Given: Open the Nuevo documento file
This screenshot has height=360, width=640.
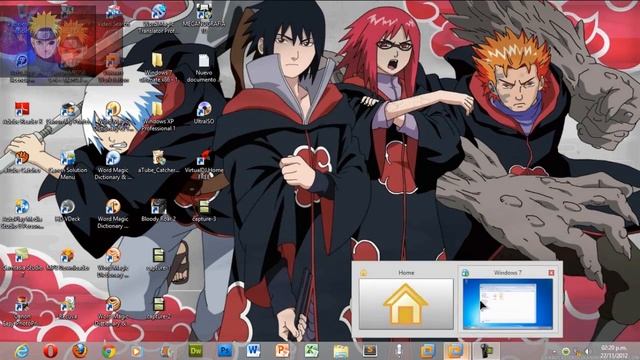Looking at the screenshot, I should (x=203, y=67).
